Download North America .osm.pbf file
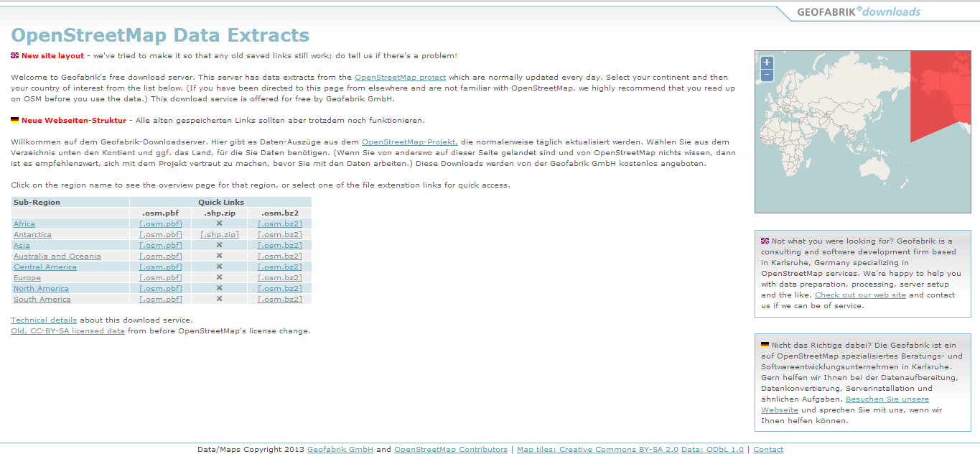Image resolution: width=980 pixels, height=467 pixels. (x=160, y=289)
